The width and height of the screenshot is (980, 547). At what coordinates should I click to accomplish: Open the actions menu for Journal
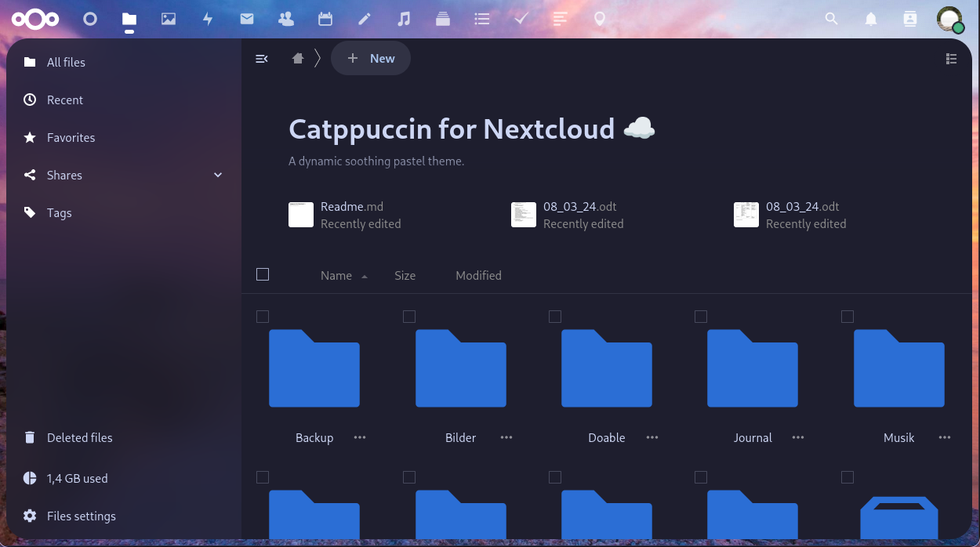point(798,437)
